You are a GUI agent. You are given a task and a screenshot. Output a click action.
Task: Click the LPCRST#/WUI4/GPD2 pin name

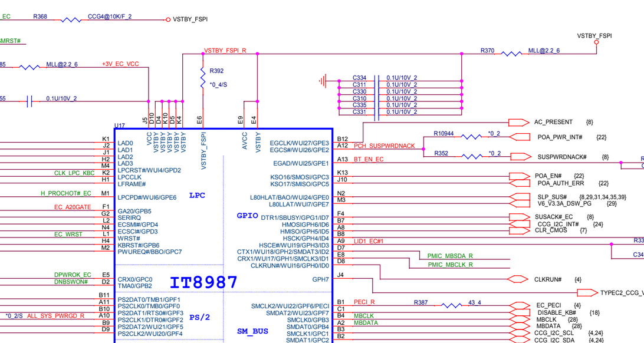[149, 170]
